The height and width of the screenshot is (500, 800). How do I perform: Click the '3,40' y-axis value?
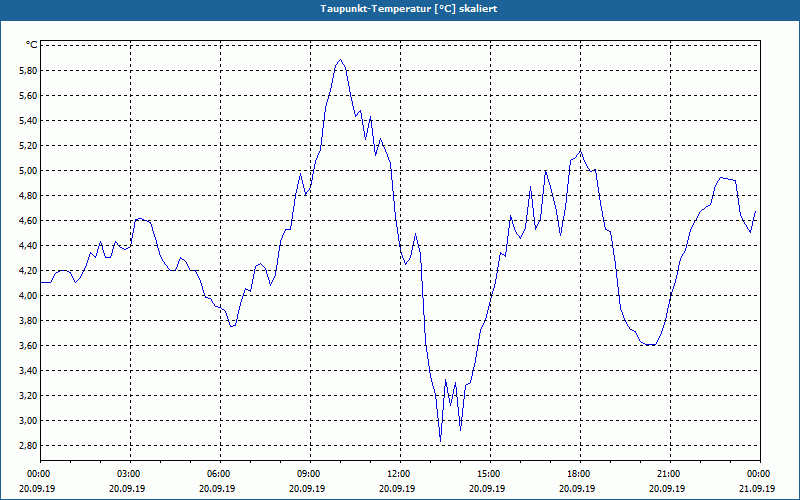tap(28, 371)
